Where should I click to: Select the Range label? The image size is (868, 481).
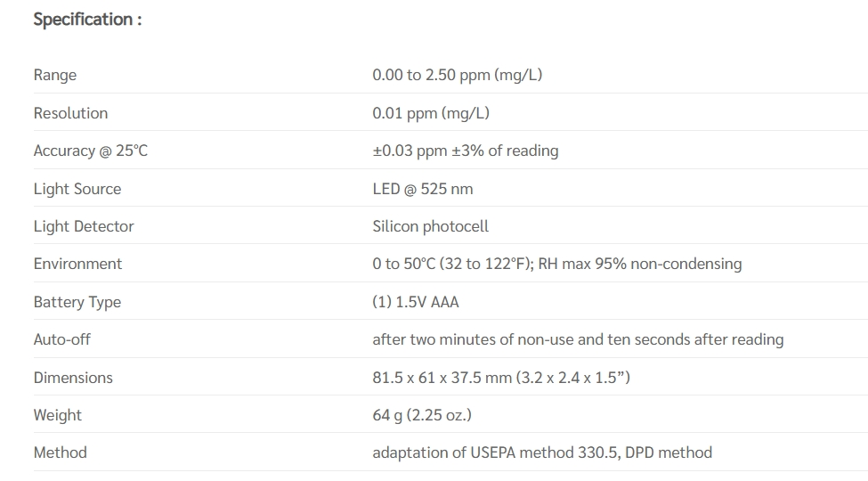coord(55,75)
